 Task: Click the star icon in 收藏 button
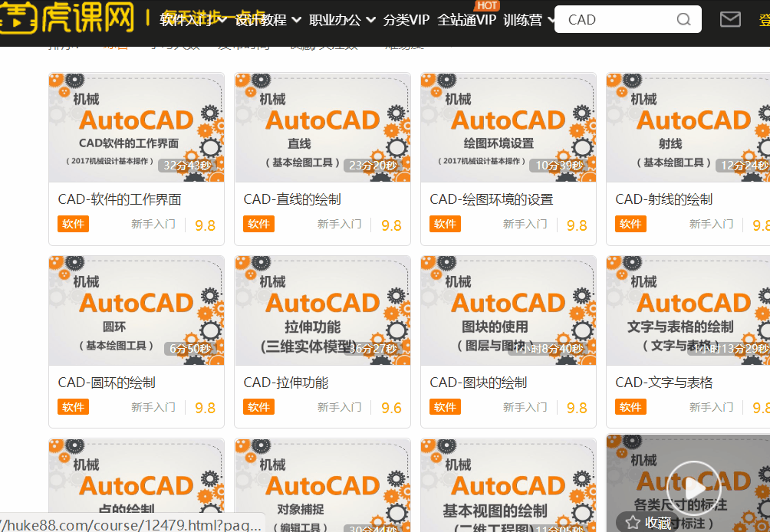(x=633, y=522)
